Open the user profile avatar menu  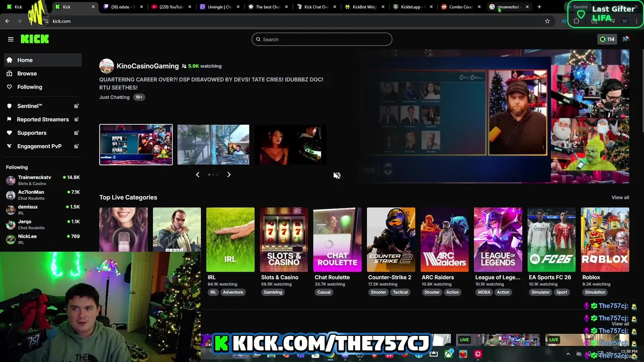point(626,39)
